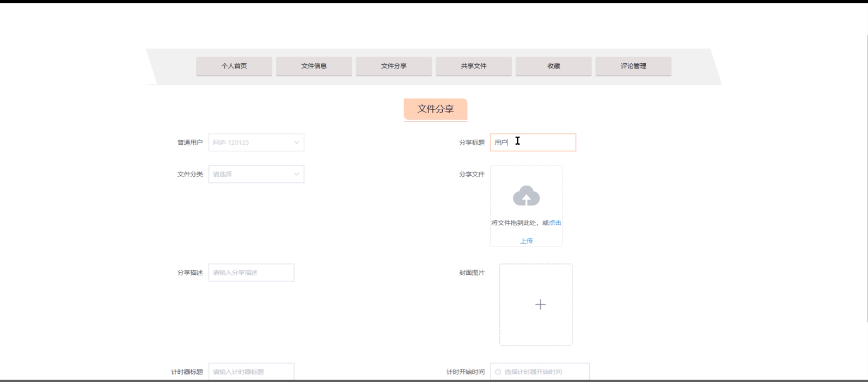This screenshot has width=868, height=382.
Task: Click the cloud upload icon
Action: 527,196
